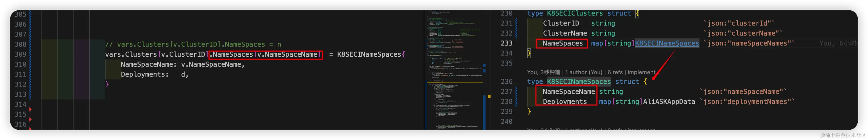The height and width of the screenshot is (140, 868).
Task: Click 'Deployments:' key on line 311
Action: coord(145,74)
